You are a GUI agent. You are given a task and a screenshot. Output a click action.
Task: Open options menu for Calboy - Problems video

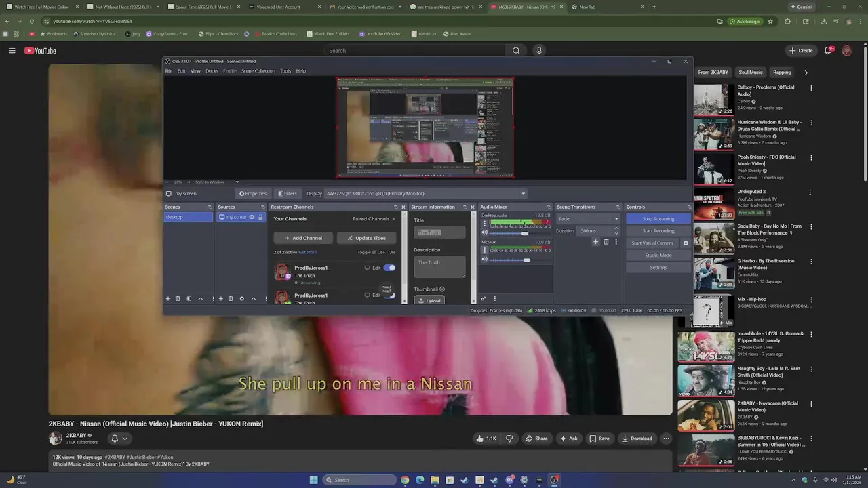click(x=811, y=88)
